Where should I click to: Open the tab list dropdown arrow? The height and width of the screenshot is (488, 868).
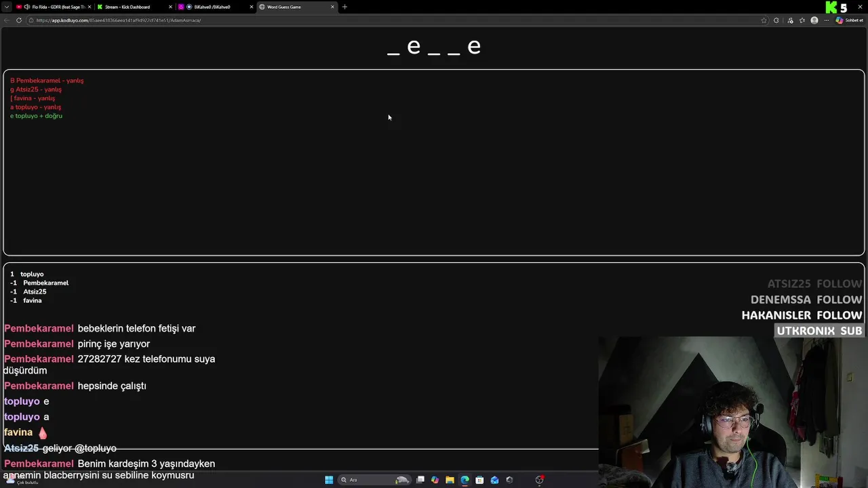[7, 7]
